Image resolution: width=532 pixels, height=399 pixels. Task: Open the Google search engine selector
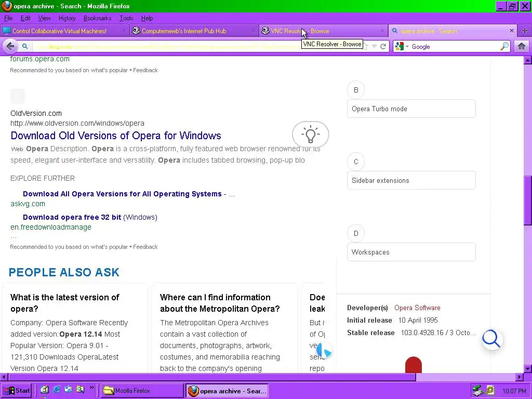pyautogui.click(x=402, y=46)
